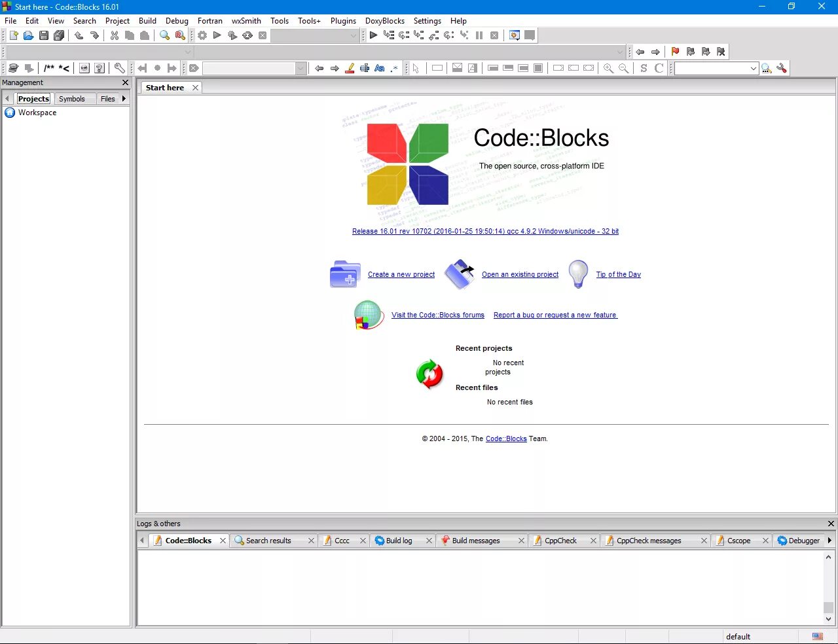This screenshot has height=644, width=838.
Task: Click the Open an existing project link
Action: point(520,275)
